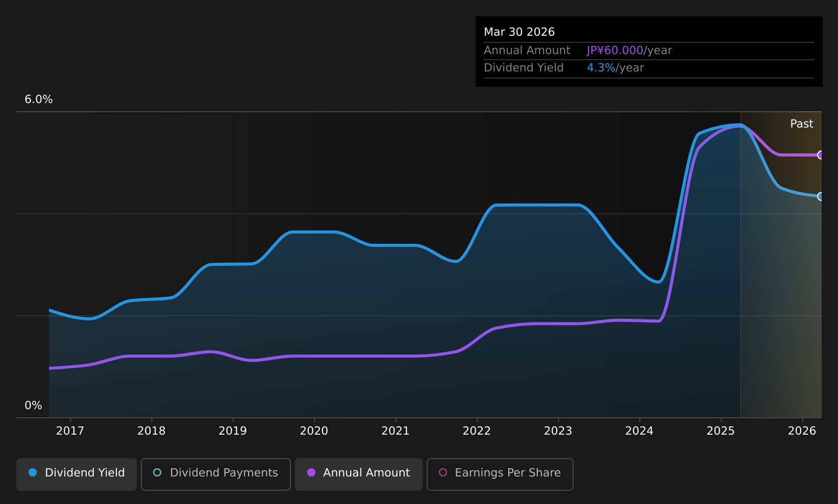Click the 2023 x-axis label
Image resolution: width=838 pixels, height=504 pixels.
558,431
